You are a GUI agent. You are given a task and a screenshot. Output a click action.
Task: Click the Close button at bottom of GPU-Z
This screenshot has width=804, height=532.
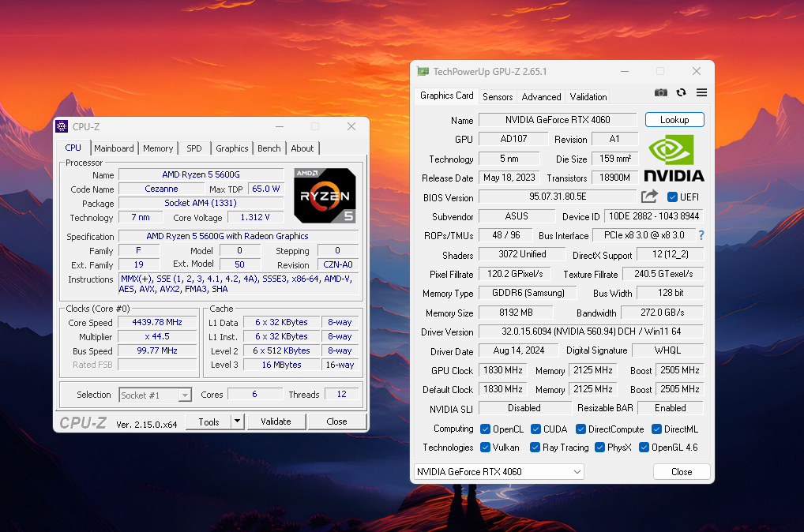pyautogui.click(x=682, y=471)
